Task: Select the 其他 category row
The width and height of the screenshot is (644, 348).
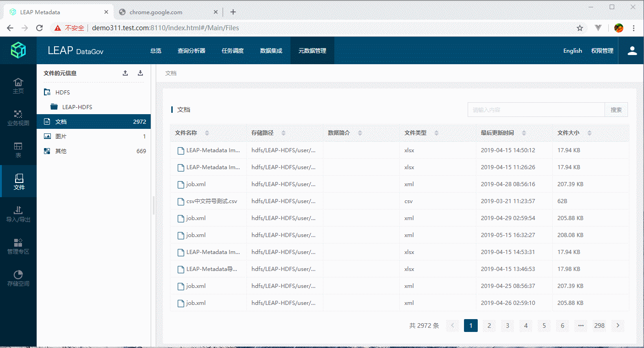Action: point(93,151)
